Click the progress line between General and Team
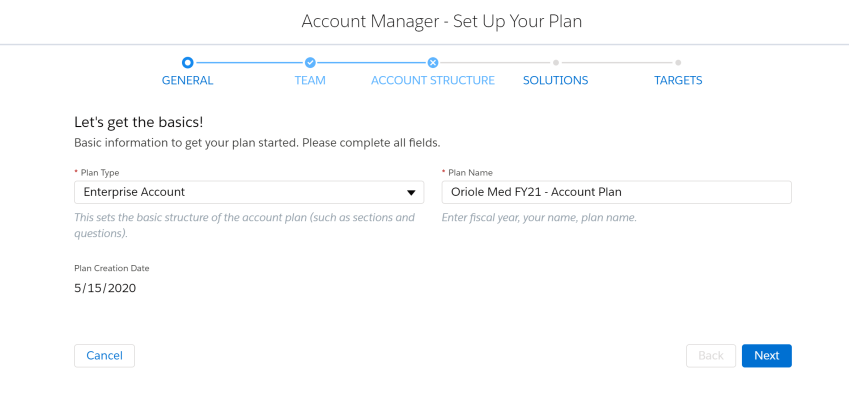849x408 pixels. [249, 63]
